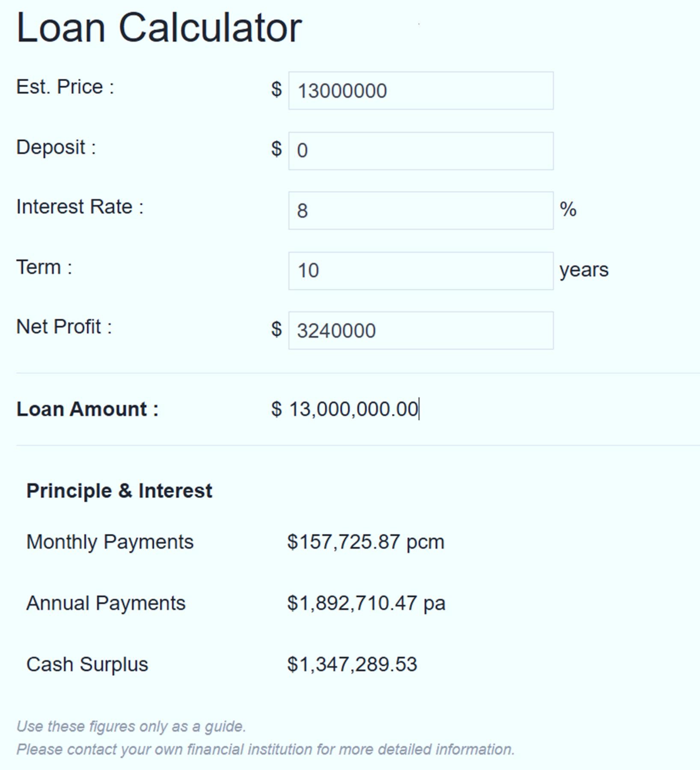Click the Loan Amount value $13,000,000.00
The width and height of the screenshot is (700, 770).
pos(353,409)
